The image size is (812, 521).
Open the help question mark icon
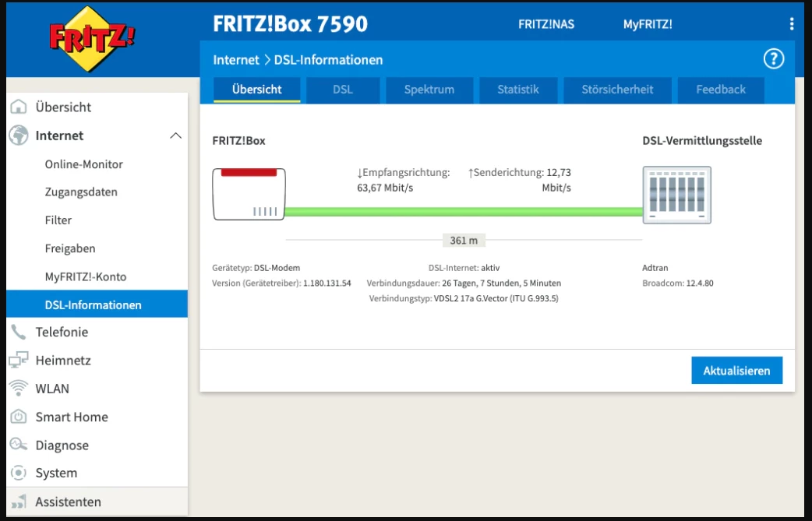[x=774, y=59]
